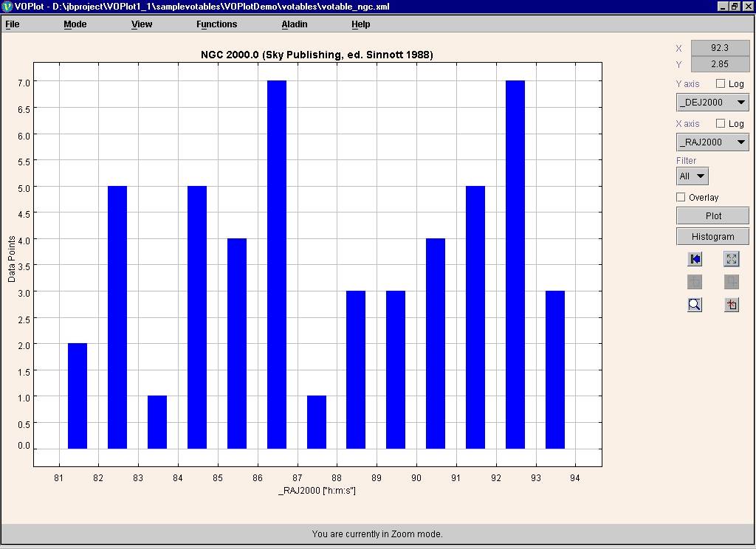Click the x-axis label '_RAJ2000 ["h:m:s"]'
Viewport: 756px width, 549px height.
coord(317,491)
